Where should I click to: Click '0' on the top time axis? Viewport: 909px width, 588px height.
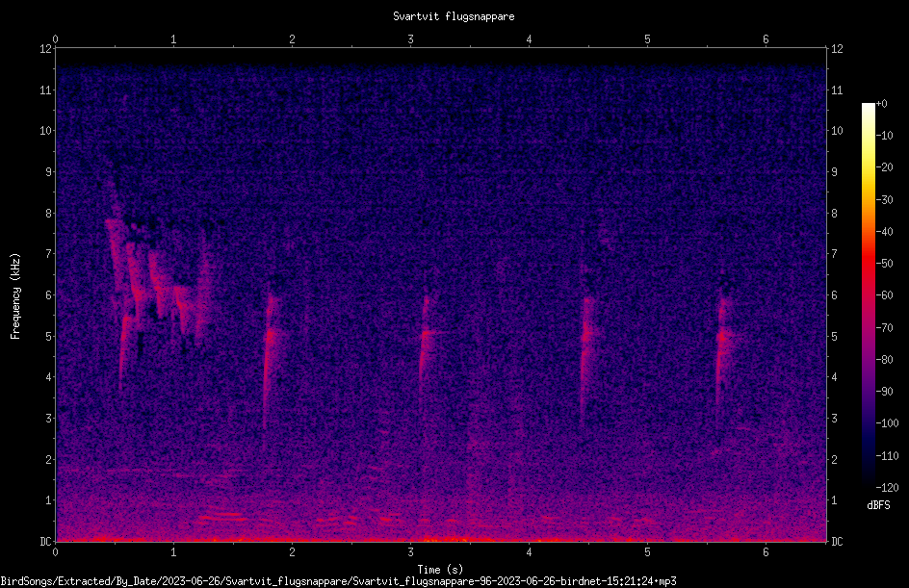tap(55, 39)
